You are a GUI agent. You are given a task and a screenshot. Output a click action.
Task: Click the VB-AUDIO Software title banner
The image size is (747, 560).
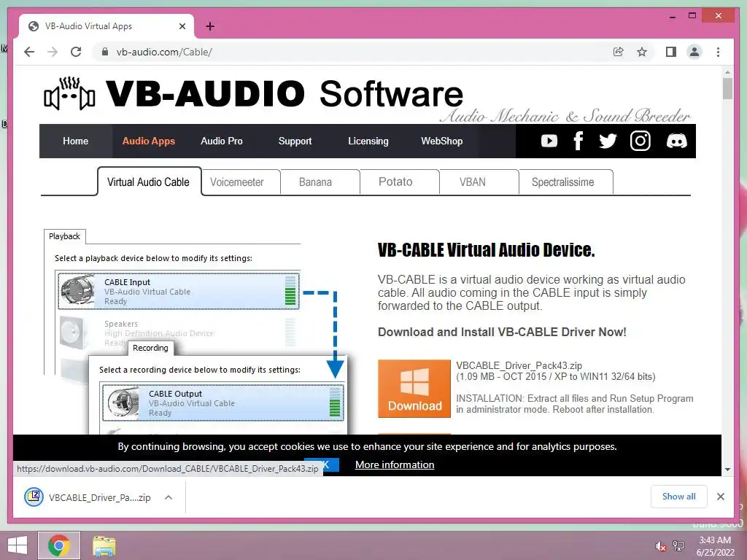[x=284, y=93]
